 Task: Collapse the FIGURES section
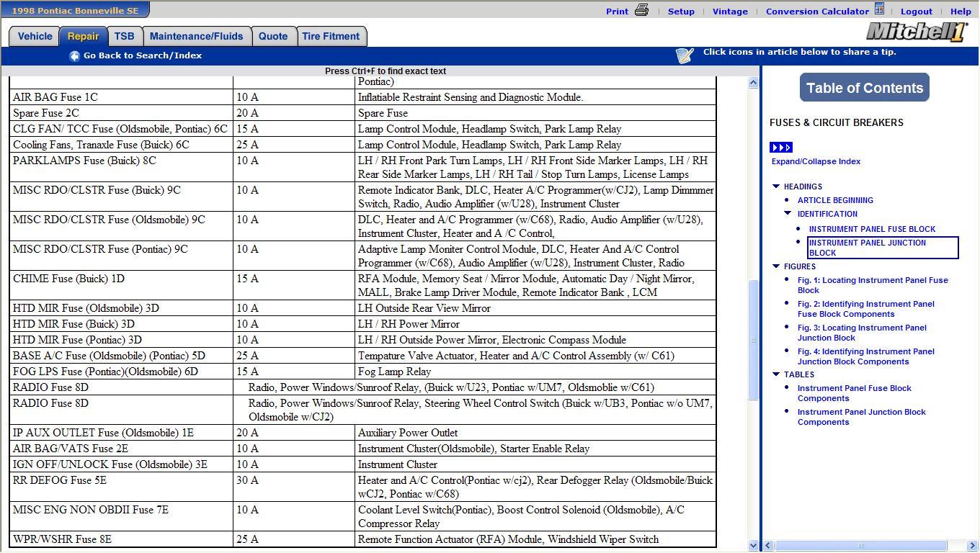tap(776, 266)
